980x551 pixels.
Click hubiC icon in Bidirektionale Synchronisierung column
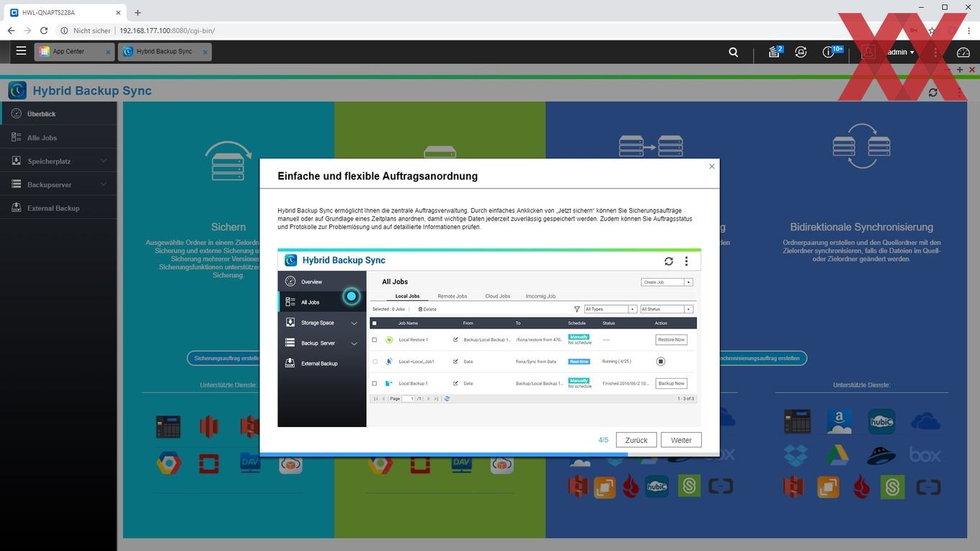pos(881,421)
